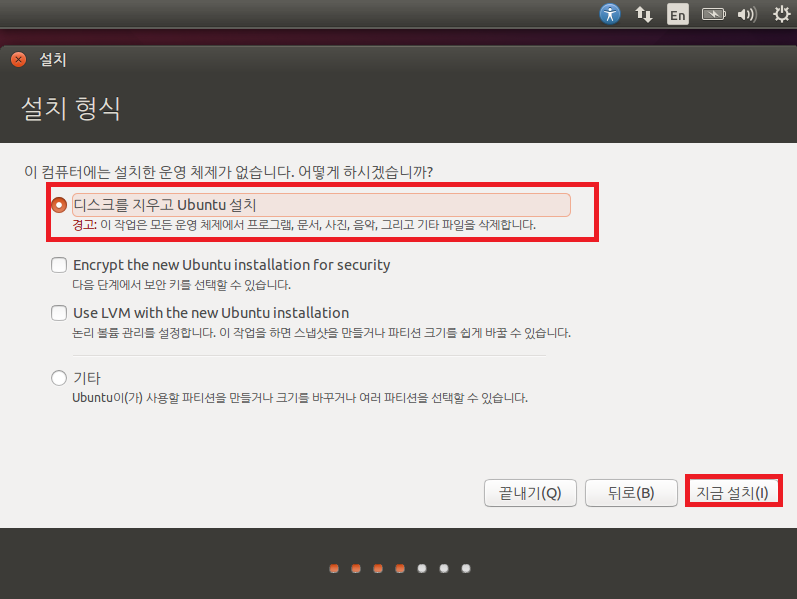Close the 설치 installer window
Viewport: 797px width, 599px height.
[19, 59]
